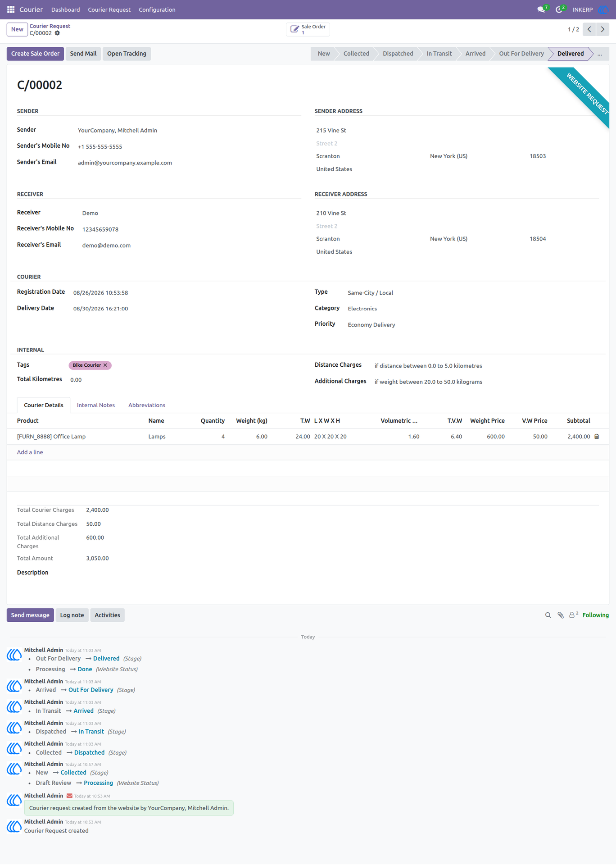
Task: Toggle the Following subscription button
Action: 595,615
